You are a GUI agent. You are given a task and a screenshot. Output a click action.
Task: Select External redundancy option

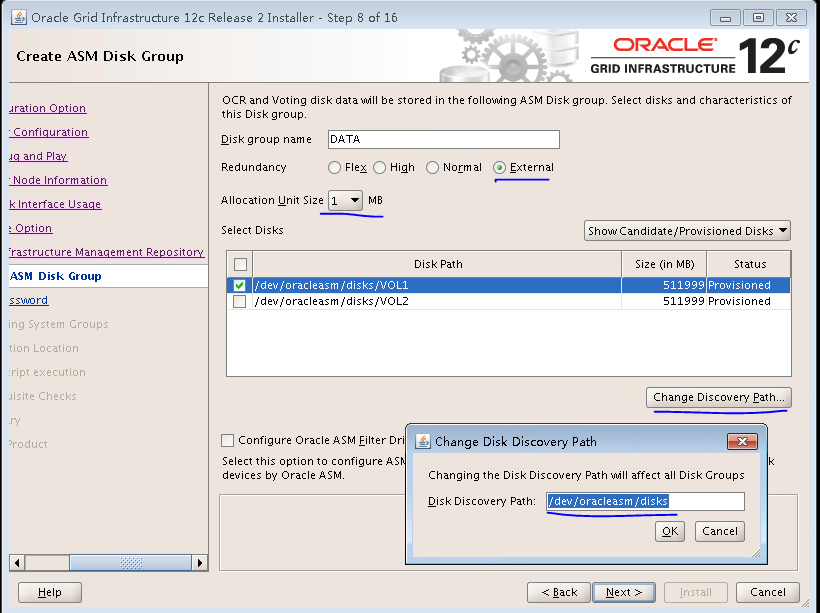tap(499, 167)
